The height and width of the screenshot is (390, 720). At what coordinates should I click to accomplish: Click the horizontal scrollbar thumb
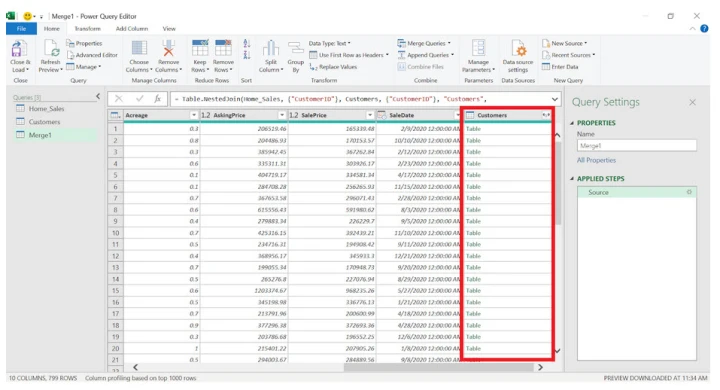click(439, 367)
